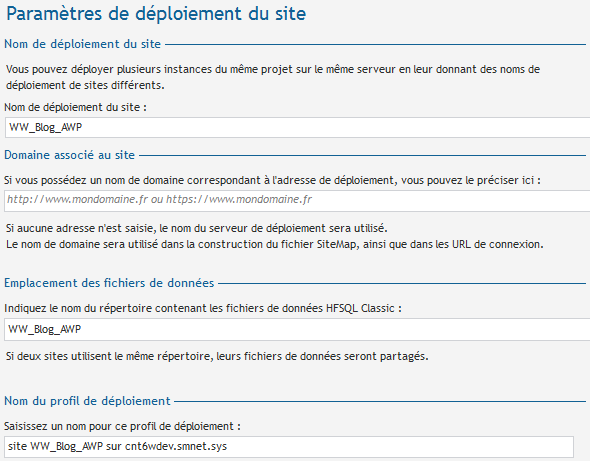The height and width of the screenshot is (461, 590).
Task: Click the 'Domaine associé au site' section title
Action: [69, 155]
